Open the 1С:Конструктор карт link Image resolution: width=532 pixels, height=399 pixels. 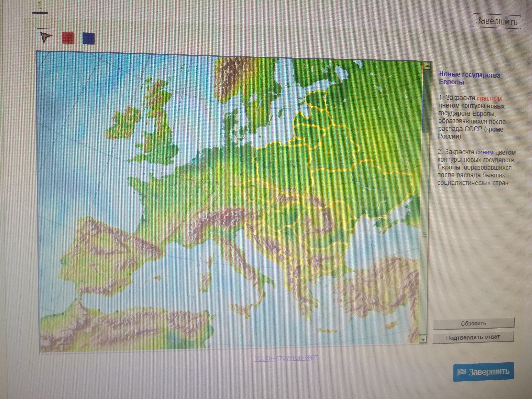pos(286,358)
